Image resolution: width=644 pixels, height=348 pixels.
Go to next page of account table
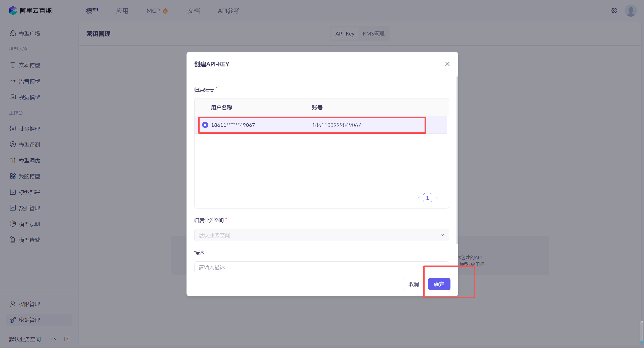437,198
